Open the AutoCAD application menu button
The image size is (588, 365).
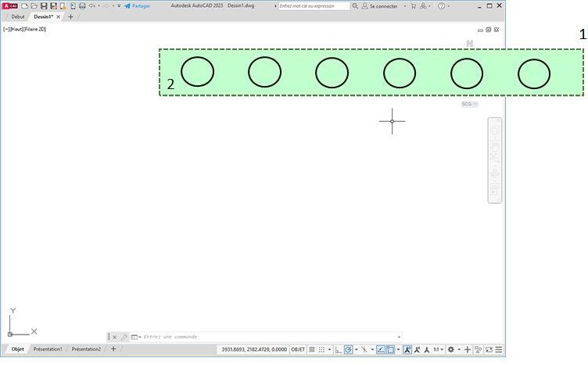(9, 5)
